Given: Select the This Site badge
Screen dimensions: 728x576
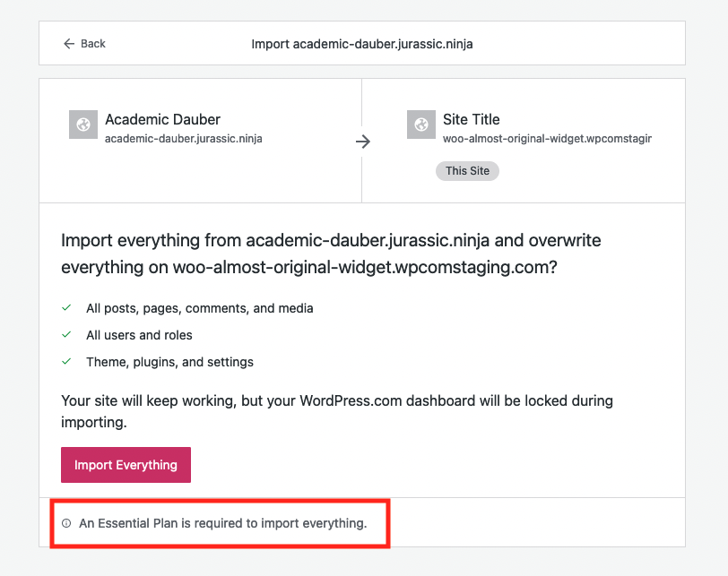Looking at the screenshot, I should [x=467, y=171].
